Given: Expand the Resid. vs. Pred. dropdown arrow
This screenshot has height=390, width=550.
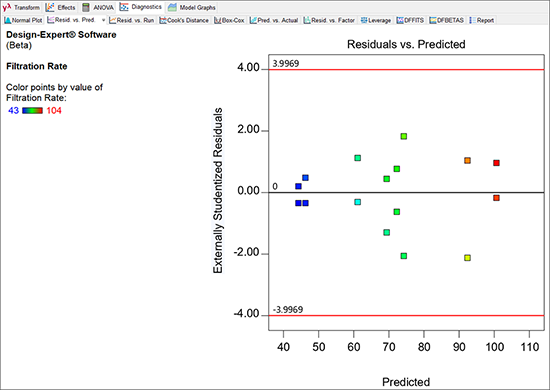Looking at the screenshot, I should click(x=103, y=20).
